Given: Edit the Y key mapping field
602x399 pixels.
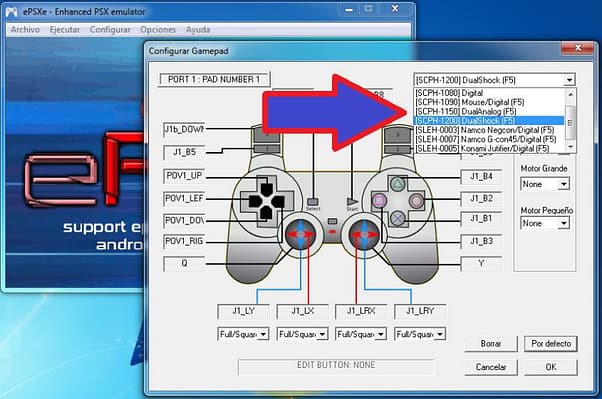Looking at the screenshot, I should [x=481, y=264].
